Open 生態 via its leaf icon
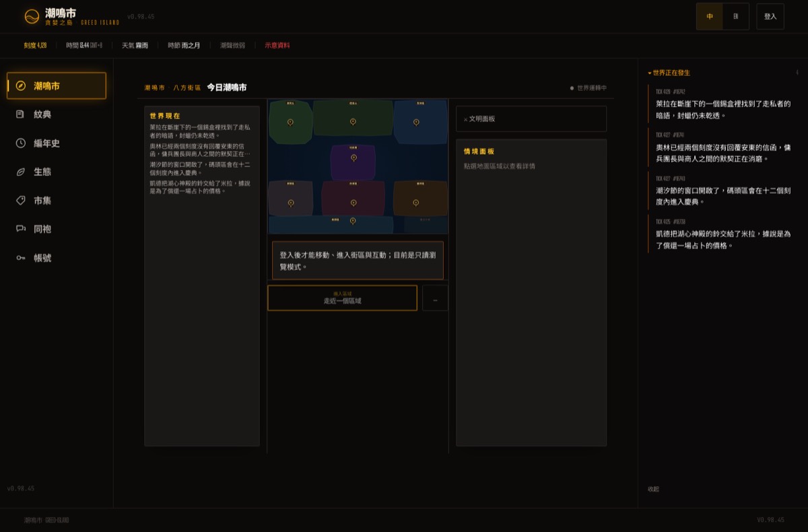Image resolution: width=808 pixels, height=532 pixels. (x=20, y=172)
